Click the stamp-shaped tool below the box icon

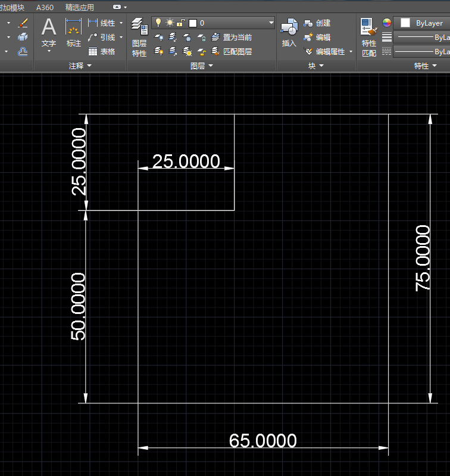pos(23,52)
